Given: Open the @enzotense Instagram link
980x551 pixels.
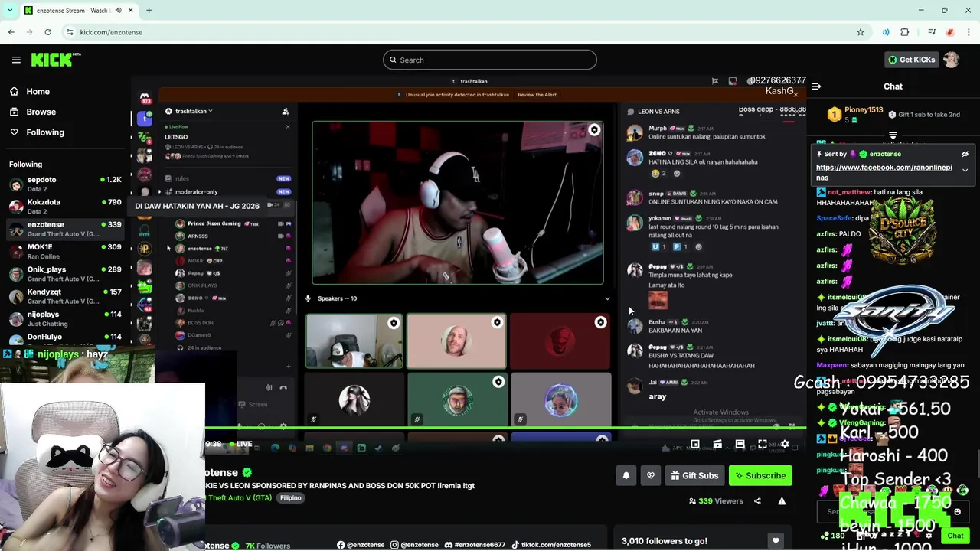Looking at the screenshot, I should (x=414, y=545).
